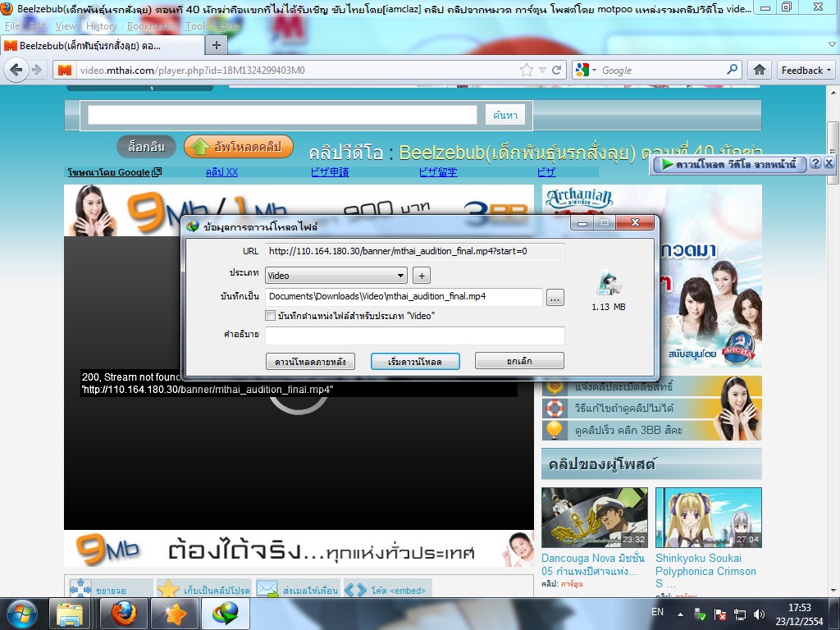Click the site search button (ค้นหา)
Image resolution: width=840 pixels, height=630 pixels.
(x=505, y=115)
